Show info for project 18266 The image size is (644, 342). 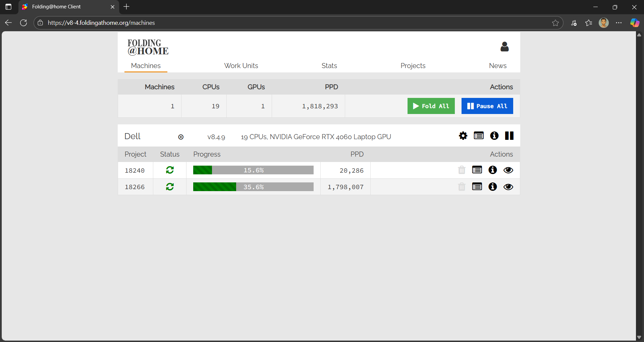(x=492, y=187)
